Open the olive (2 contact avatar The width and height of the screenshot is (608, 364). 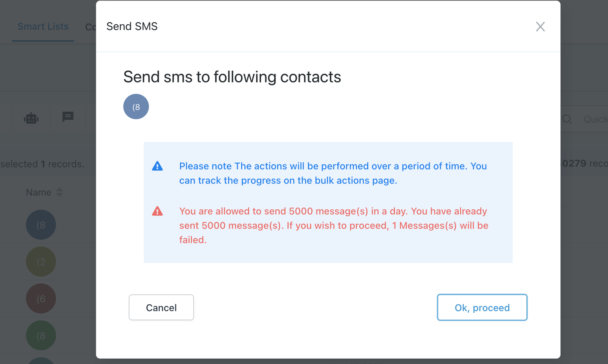coord(41,262)
